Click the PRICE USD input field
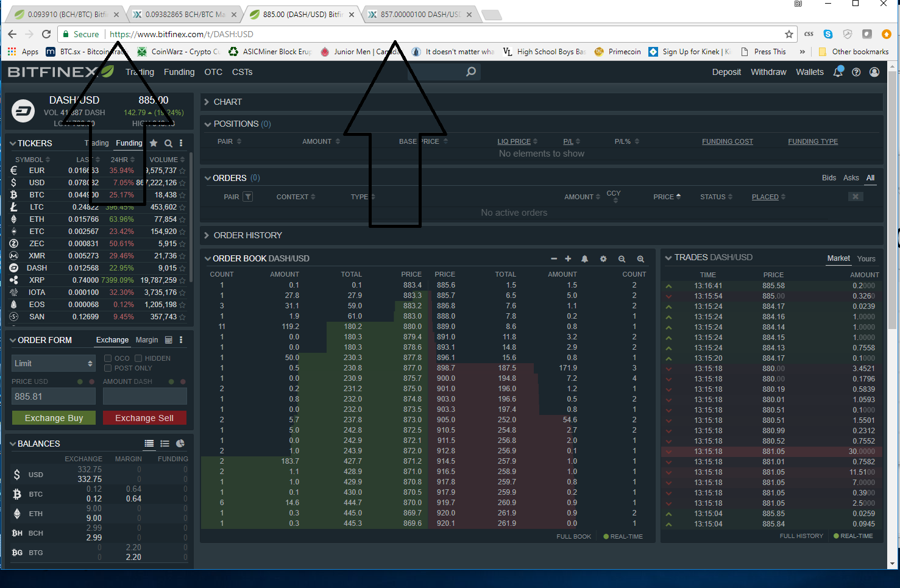Image resolution: width=900 pixels, height=588 pixels. (x=54, y=396)
